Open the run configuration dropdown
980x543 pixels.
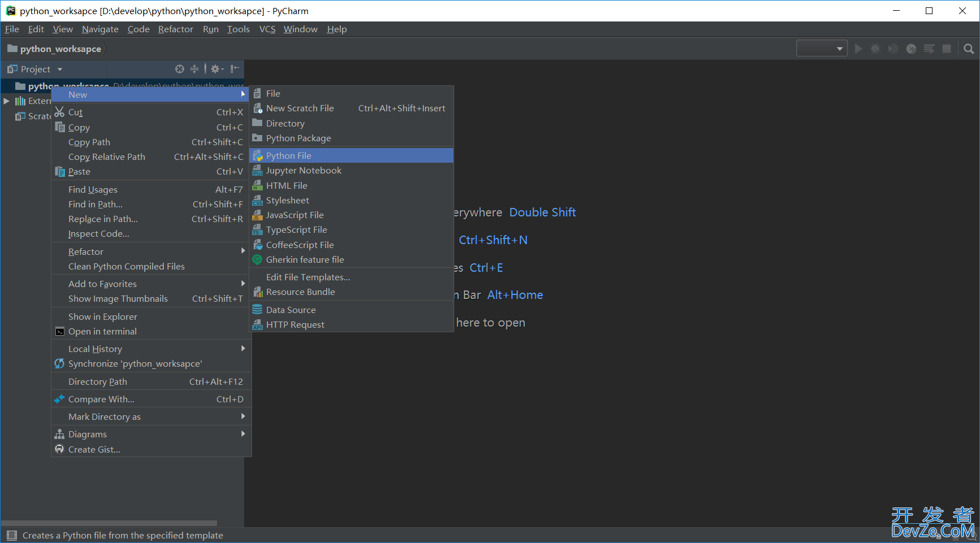point(822,49)
